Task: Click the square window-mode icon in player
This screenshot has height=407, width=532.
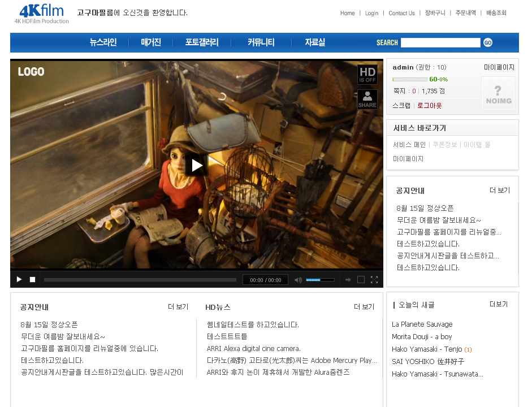Action: point(361,280)
